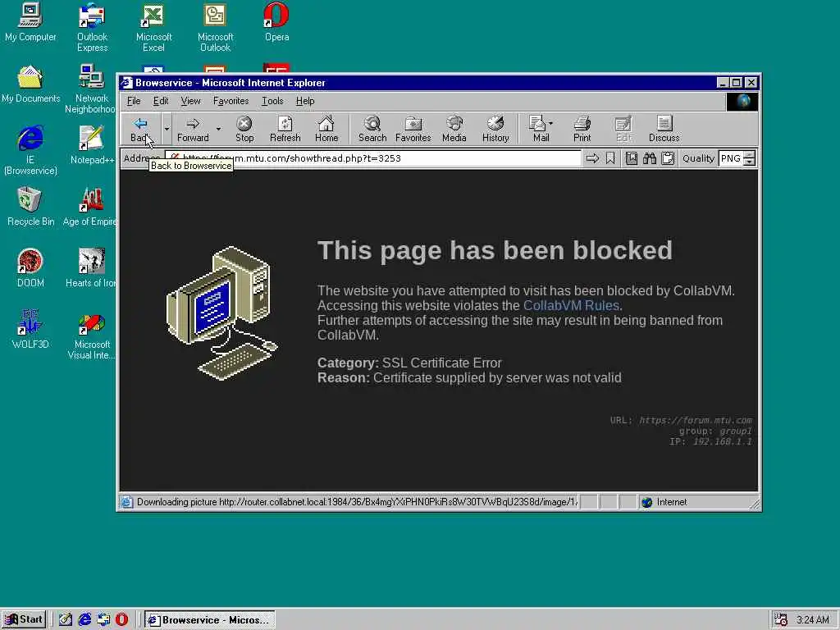840x630 pixels.
Task: Select the WOLF3D desktop shortcut
Action: (x=30, y=330)
